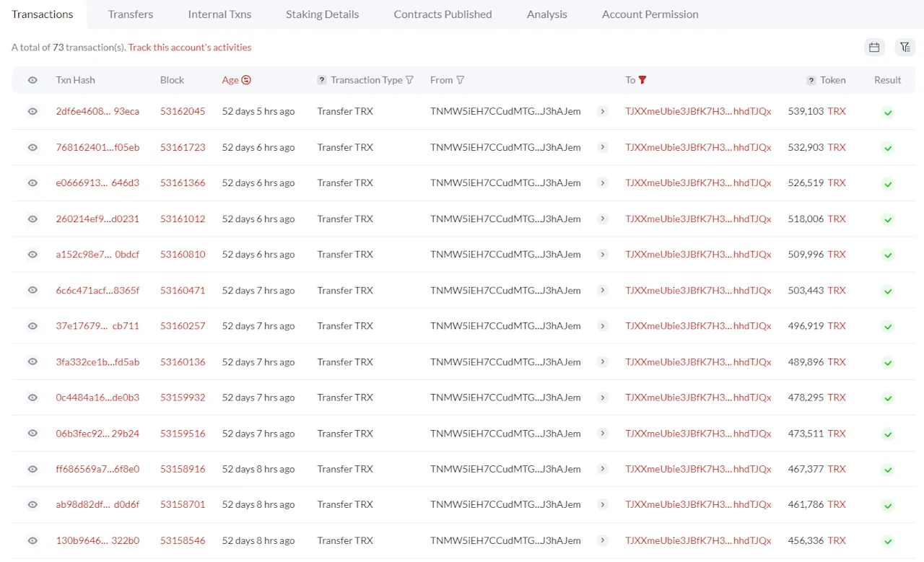This screenshot has height=562, width=924.
Task: Click success checkmark for 489,896 TRX row
Action: tap(888, 363)
